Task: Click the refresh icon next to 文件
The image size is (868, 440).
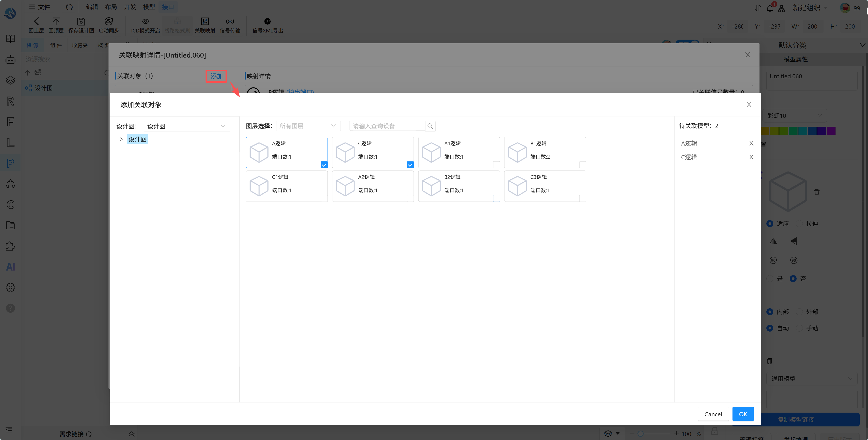Action: tap(69, 7)
